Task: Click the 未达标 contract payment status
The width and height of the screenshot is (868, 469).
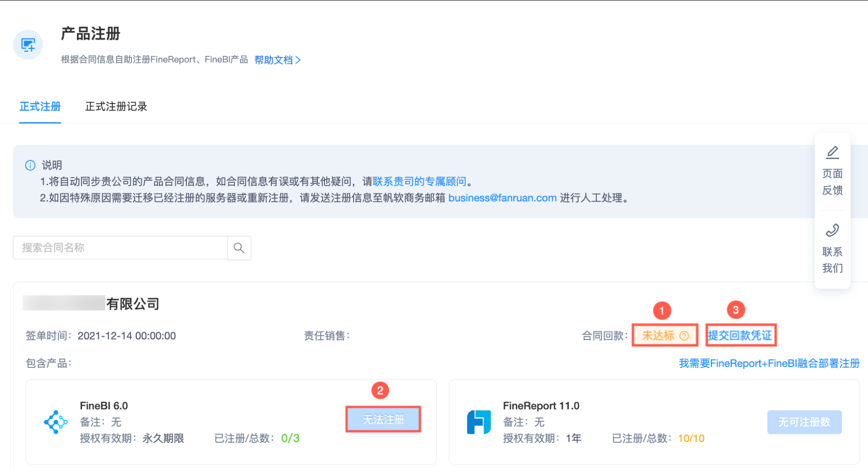Action: click(x=665, y=336)
